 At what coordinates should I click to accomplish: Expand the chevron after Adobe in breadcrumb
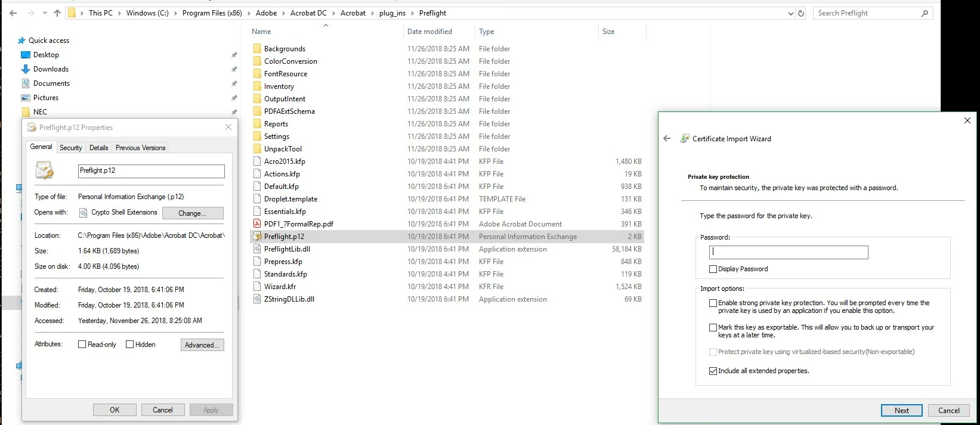[284, 13]
